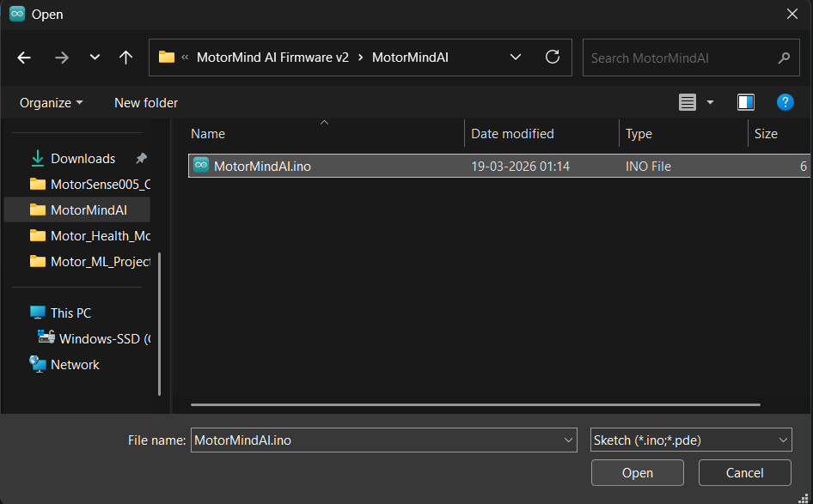813x504 pixels.
Task: Select the MotorMindAI.ino file
Action: click(x=262, y=166)
